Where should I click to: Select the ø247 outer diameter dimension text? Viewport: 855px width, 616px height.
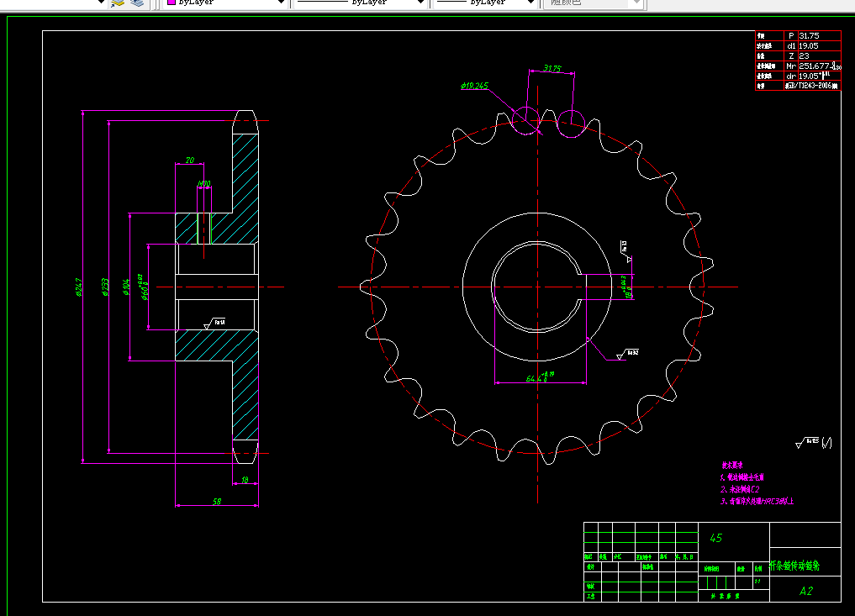tap(79, 287)
